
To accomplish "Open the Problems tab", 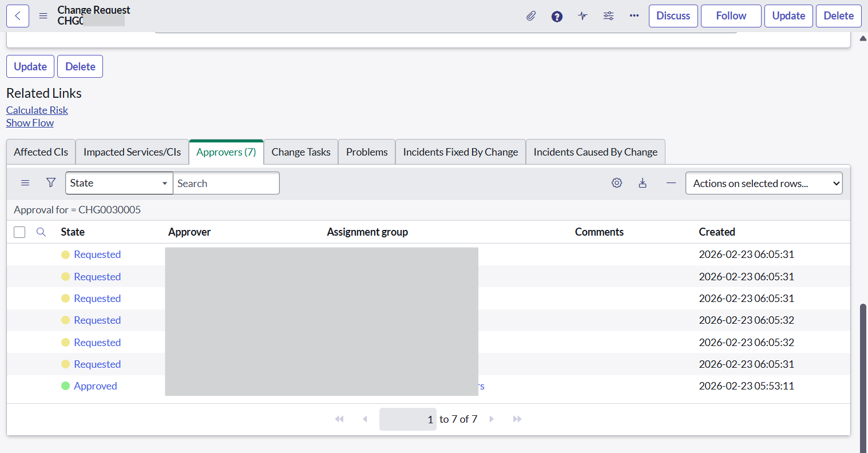I will tap(367, 152).
